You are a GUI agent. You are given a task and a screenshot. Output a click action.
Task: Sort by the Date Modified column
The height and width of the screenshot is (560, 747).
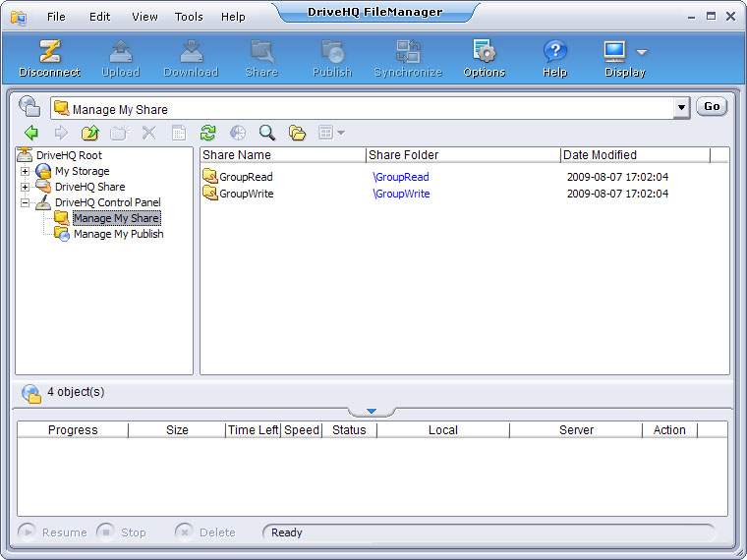(x=636, y=155)
